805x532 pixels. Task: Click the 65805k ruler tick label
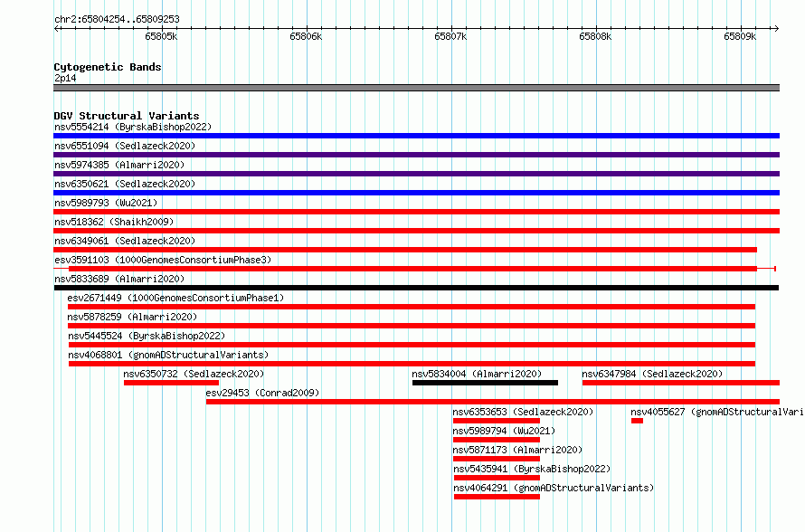point(161,36)
